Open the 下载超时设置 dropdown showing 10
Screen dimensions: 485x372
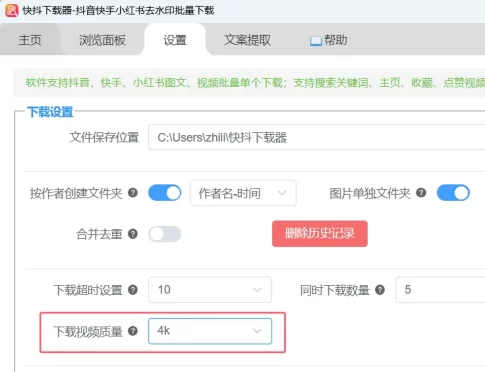[x=210, y=290]
